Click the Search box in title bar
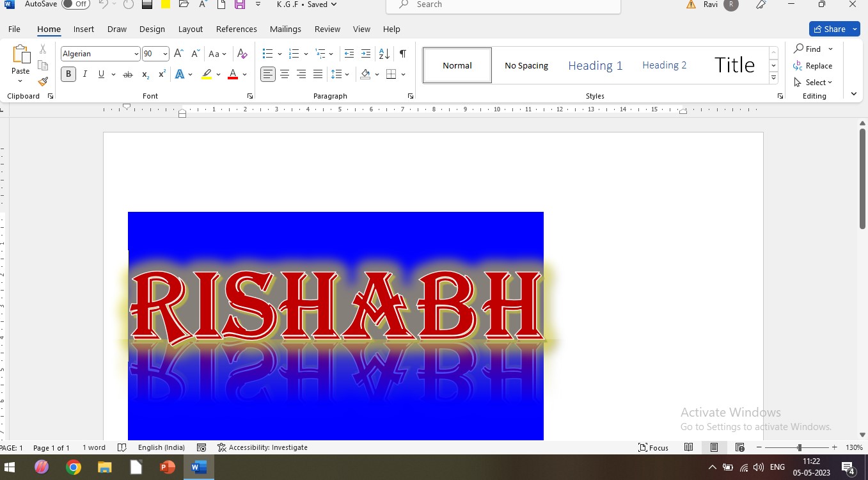 [x=503, y=4]
